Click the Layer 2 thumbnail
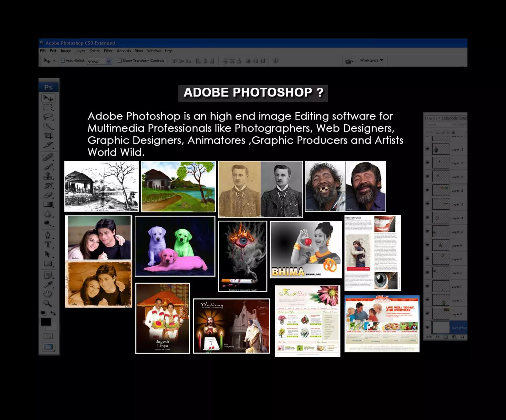This screenshot has width=506, height=420. [441, 273]
